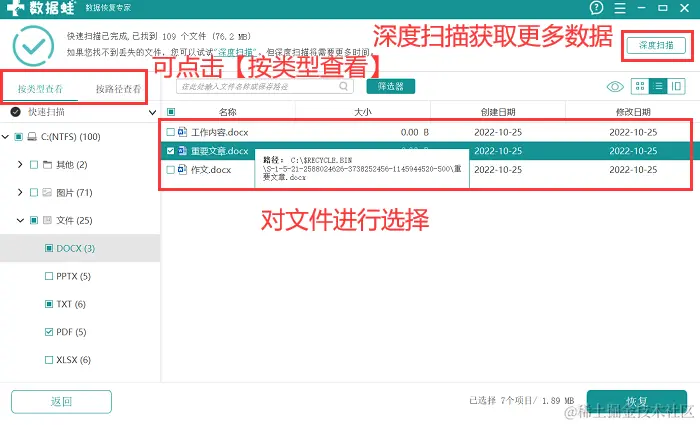Collapse the 快速扫描 section chevron

152,112
